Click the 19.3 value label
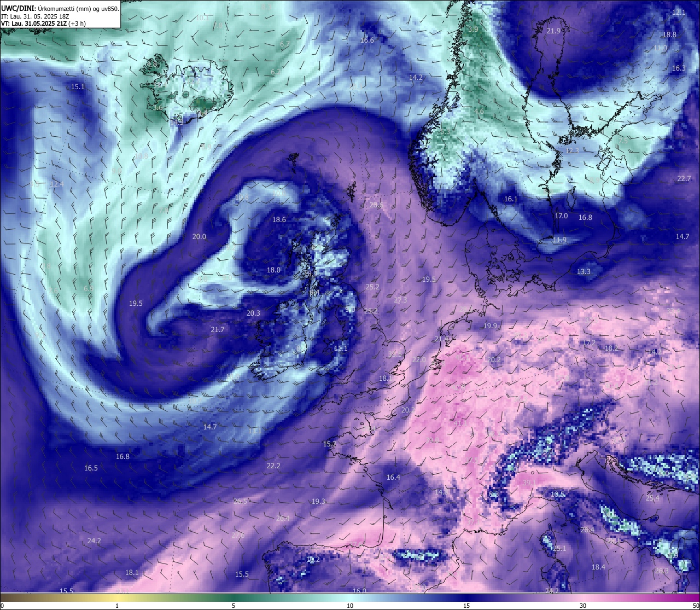Viewport: 700px width, 610px height. pyautogui.click(x=318, y=502)
